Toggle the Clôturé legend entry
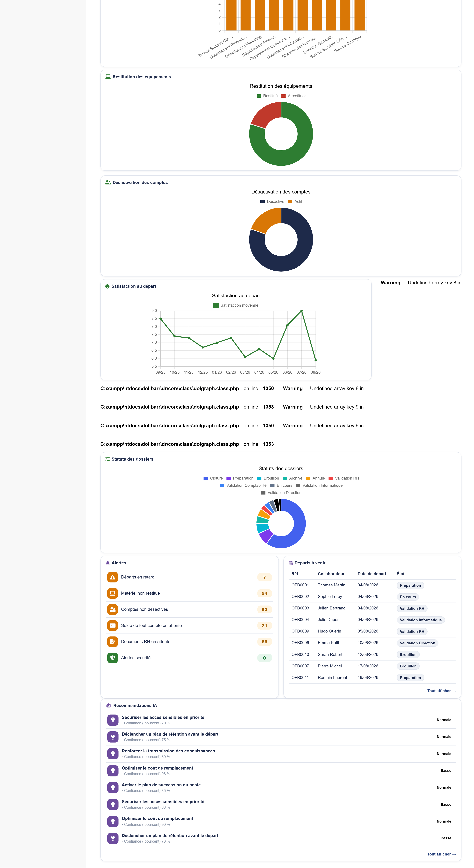 click(213, 479)
